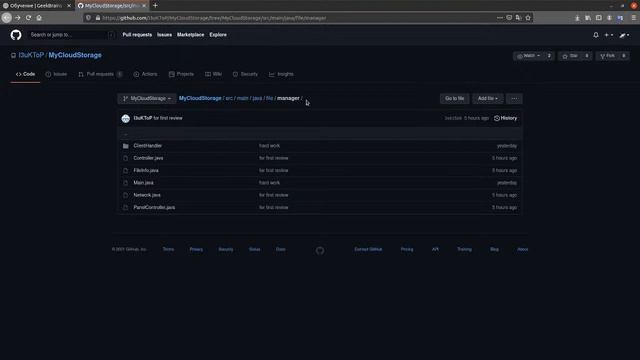Open Pull requests in top navigation
This screenshot has height=360, width=640.
pyautogui.click(x=137, y=35)
